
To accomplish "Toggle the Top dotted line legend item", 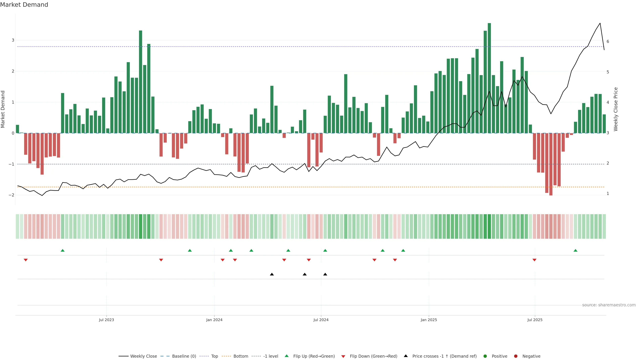I will pyautogui.click(x=214, y=356).
